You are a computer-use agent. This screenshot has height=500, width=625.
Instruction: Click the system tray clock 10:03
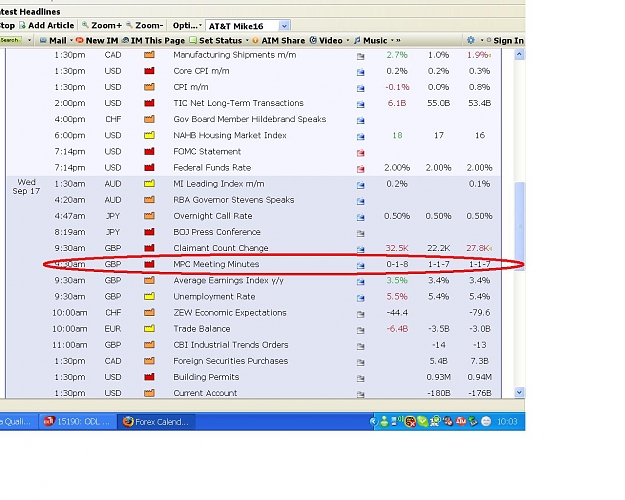click(507, 422)
